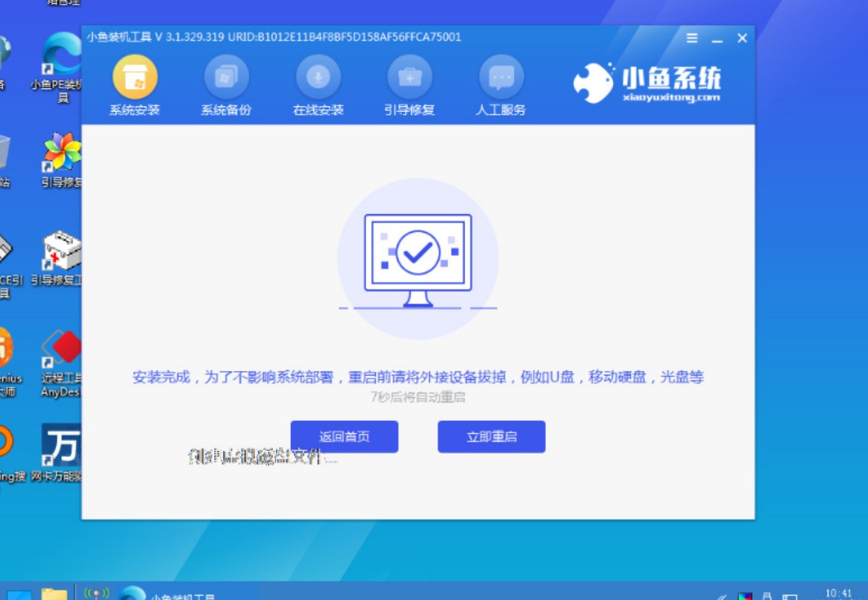Open the 人工服务 chat icon
868x600 pixels.
click(x=501, y=78)
